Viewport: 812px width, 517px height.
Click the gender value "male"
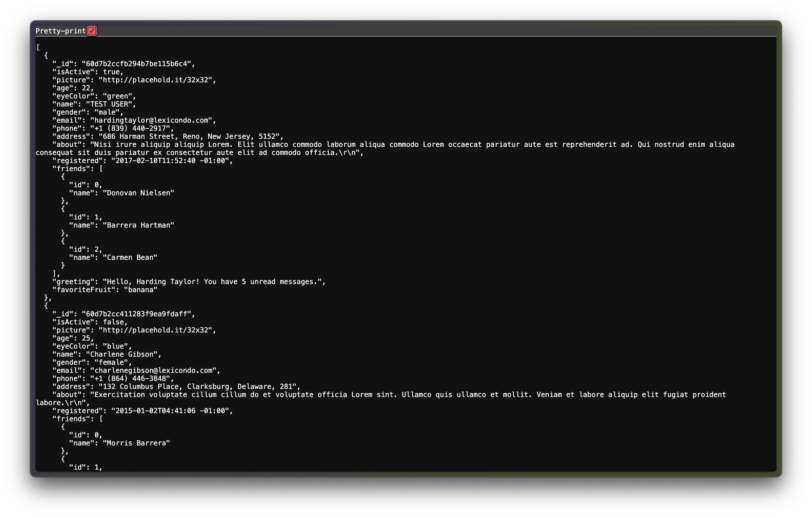[107, 112]
